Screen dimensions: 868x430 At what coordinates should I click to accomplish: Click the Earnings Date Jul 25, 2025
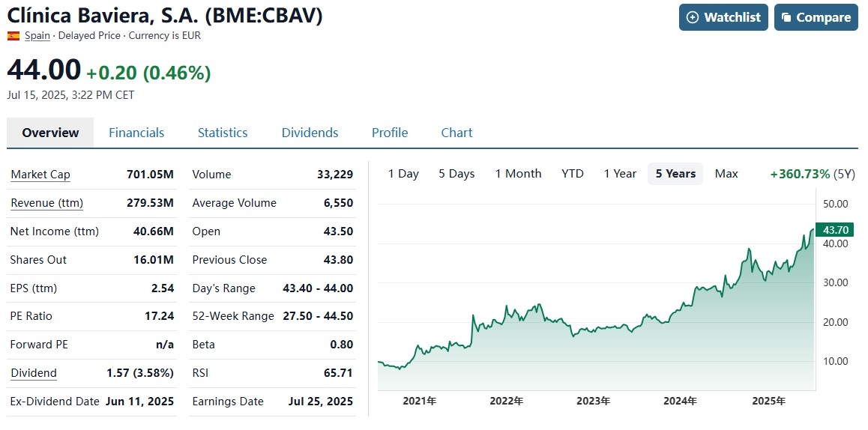coord(321,402)
